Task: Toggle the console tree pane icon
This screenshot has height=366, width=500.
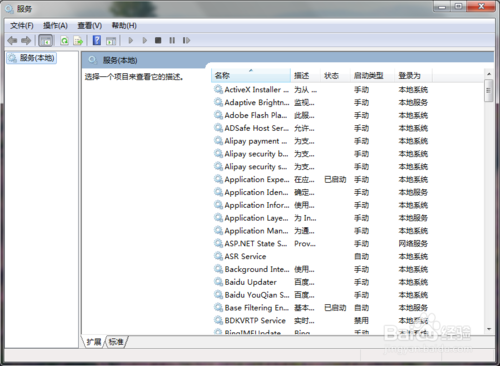Action: [x=45, y=41]
